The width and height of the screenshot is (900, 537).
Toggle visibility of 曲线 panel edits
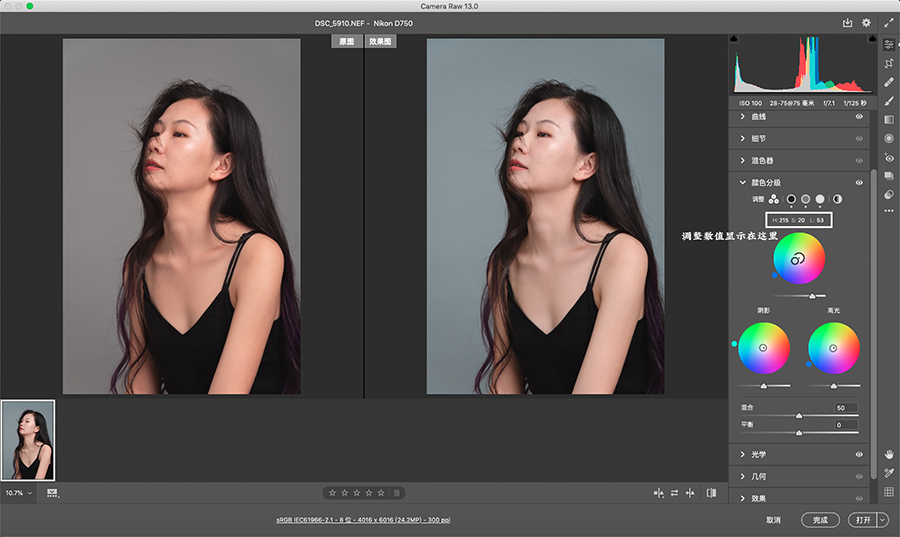coord(859,117)
